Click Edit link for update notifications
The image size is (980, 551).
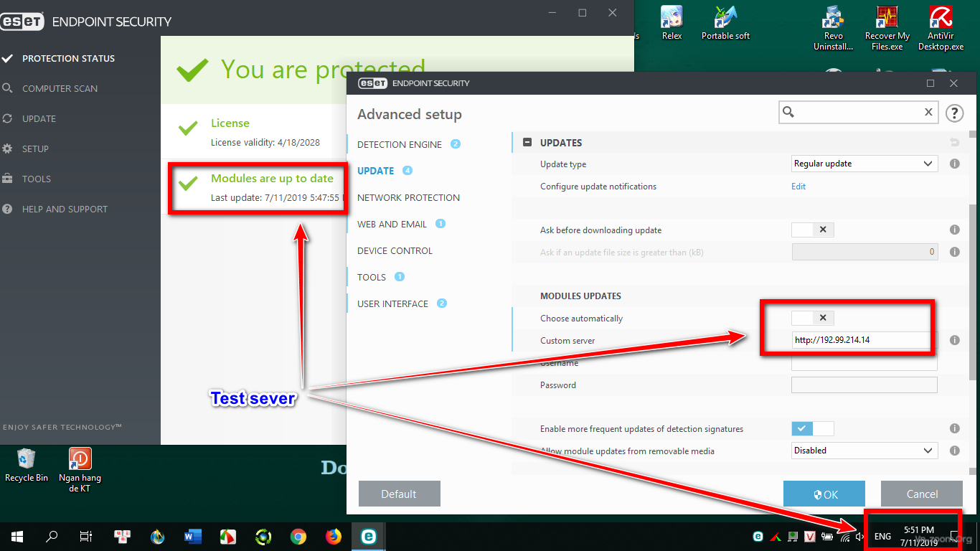[x=798, y=187]
